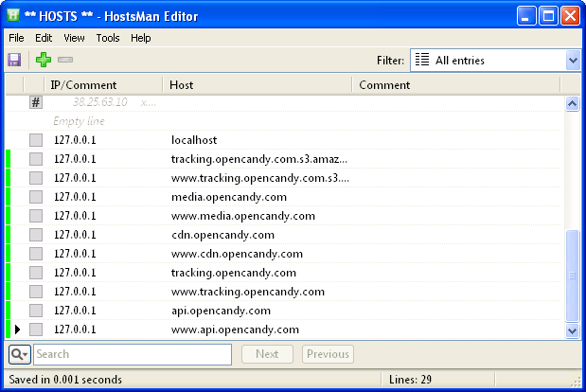
Task: Minimize the HostsMan Editor window
Action: click(526, 16)
